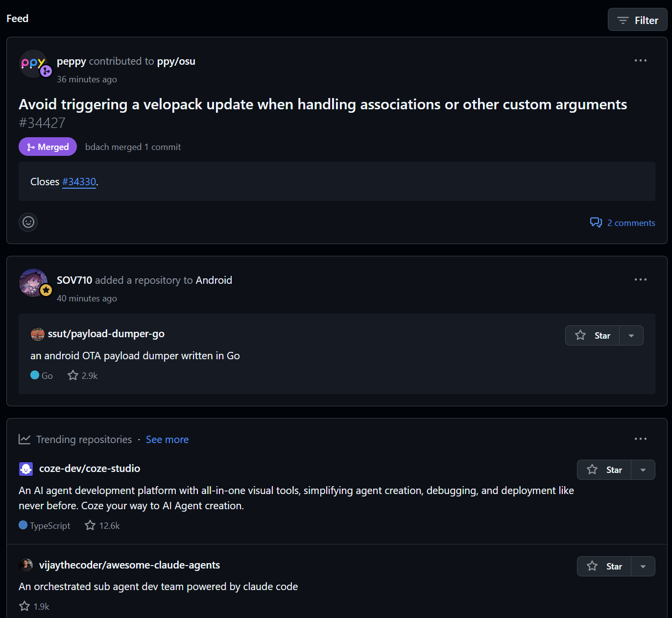672x618 pixels.
Task: Expand star options for coze-studio
Action: [643, 470]
